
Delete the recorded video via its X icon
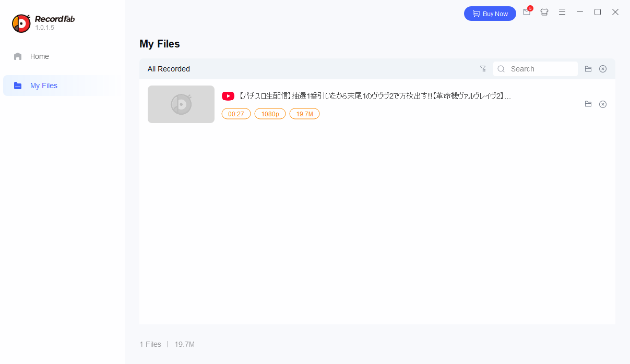click(x=603, y=104)
